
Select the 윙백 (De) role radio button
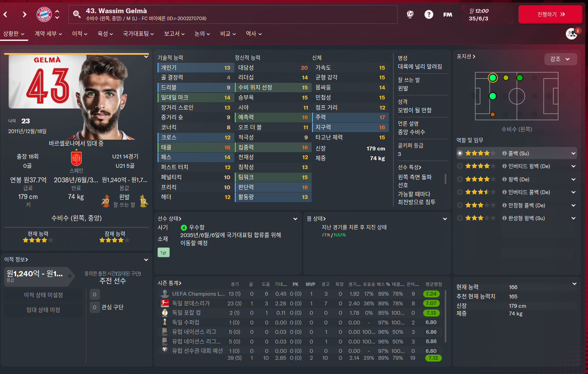[460, 179]
